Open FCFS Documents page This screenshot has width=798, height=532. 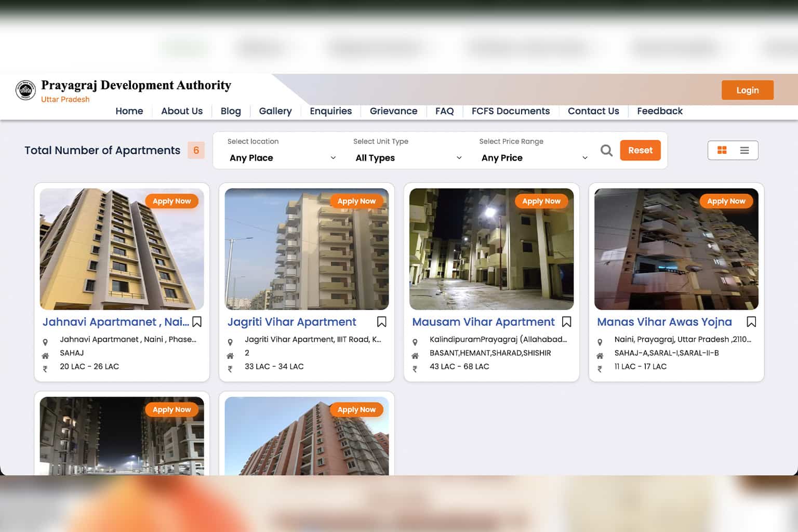(x=511, y=111)
